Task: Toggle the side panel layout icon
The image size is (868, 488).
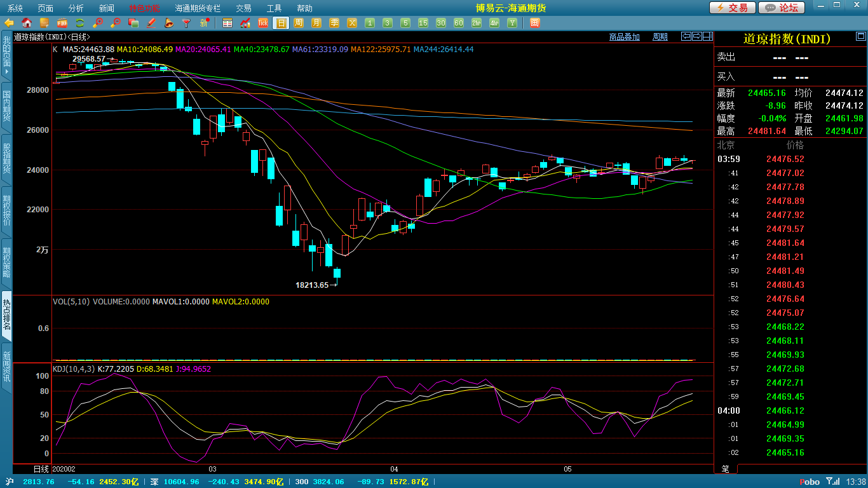Action: pyautogui.click(x=707, y=36)
